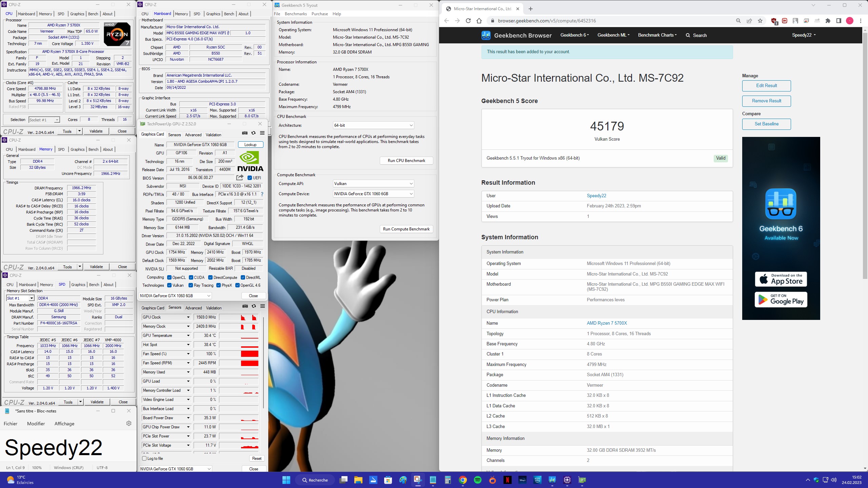Open a new browser tab with the plus icon
Image resolution: width=868 pixels, height=488 pixels.
click(x=531, y=9)
